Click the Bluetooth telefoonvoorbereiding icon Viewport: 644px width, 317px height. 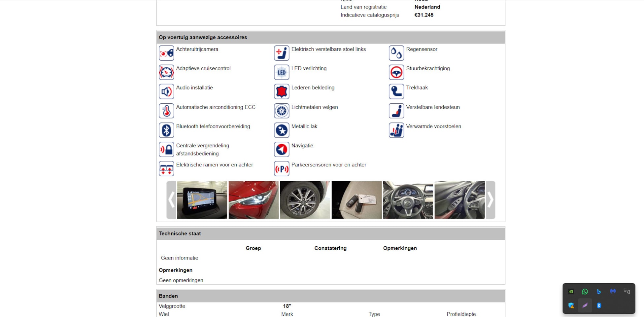166,130
